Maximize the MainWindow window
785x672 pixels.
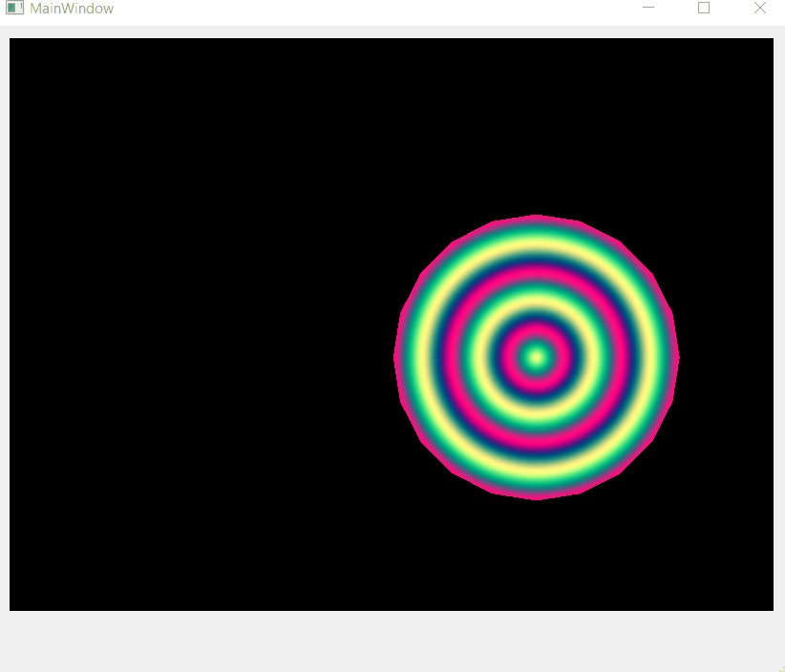(x=704, y=8)
